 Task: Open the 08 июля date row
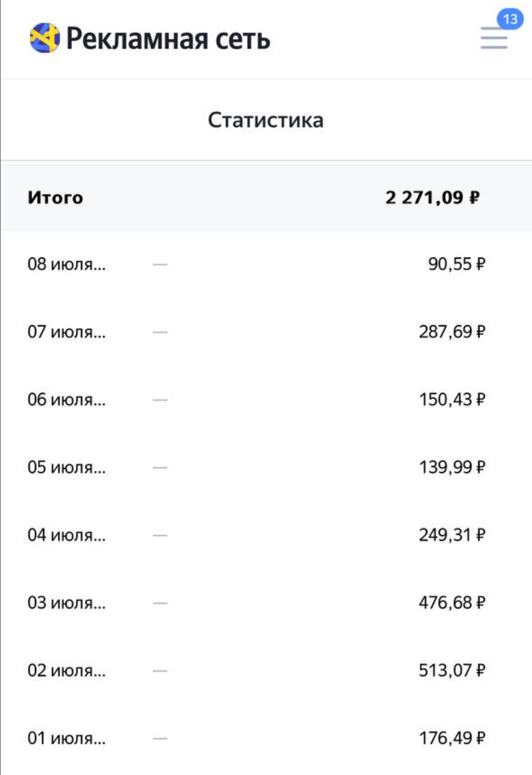266,264
